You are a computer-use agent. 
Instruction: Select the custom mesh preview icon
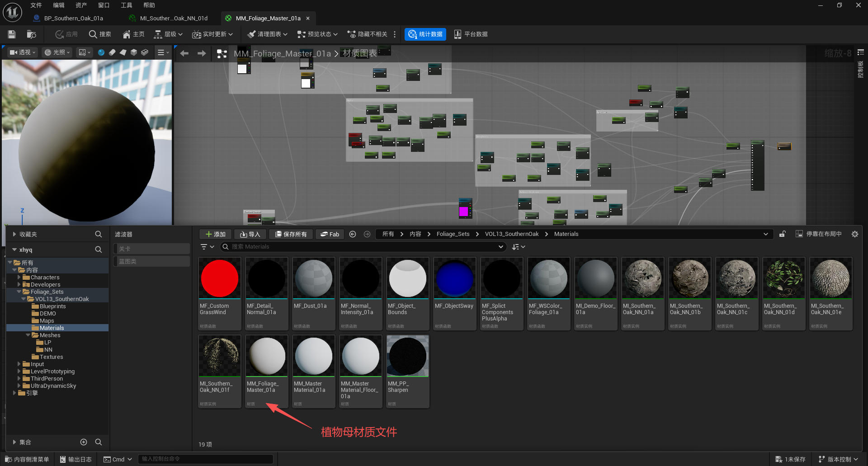[x=145, y=52]
